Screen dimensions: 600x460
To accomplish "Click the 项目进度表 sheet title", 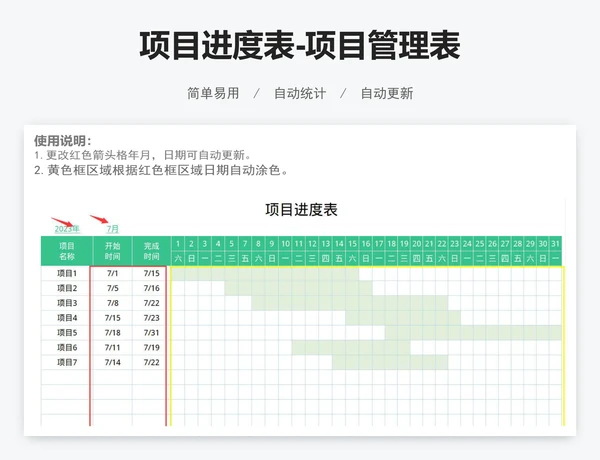I will pyautogui.click(x=301, y=210).
